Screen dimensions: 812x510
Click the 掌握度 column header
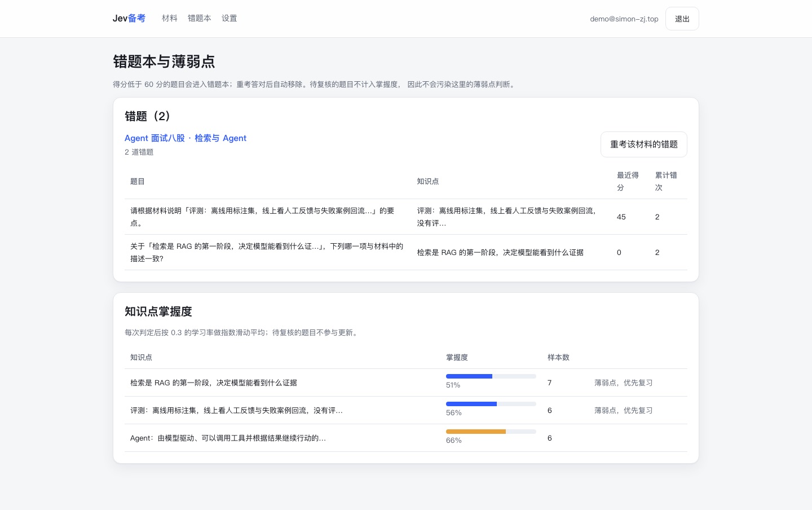tap(457, 358)
